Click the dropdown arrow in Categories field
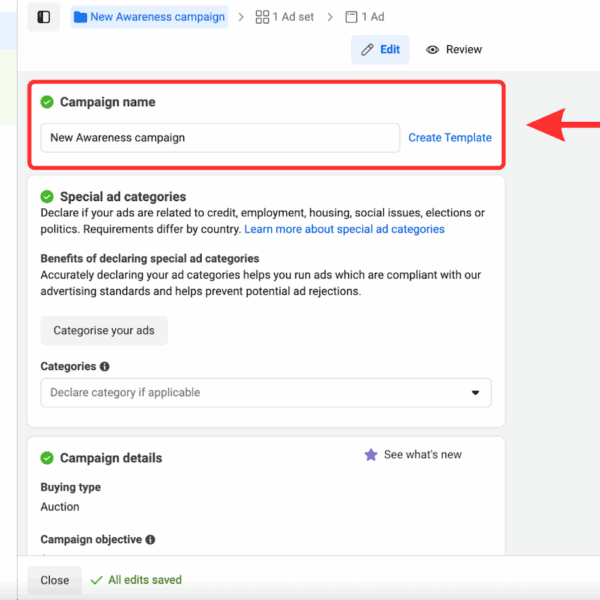 pyautogui.click(x=475, y=393)
